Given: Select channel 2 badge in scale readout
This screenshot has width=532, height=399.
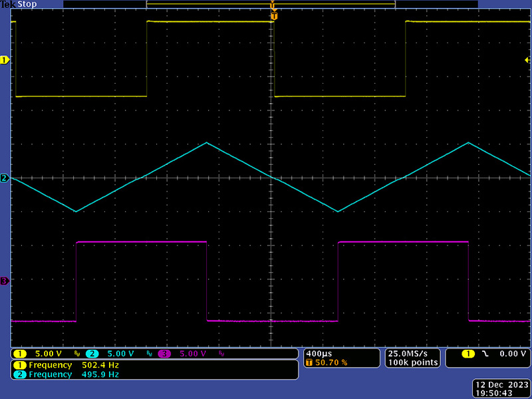Looking at the screenshot, I should pos(92,354).
